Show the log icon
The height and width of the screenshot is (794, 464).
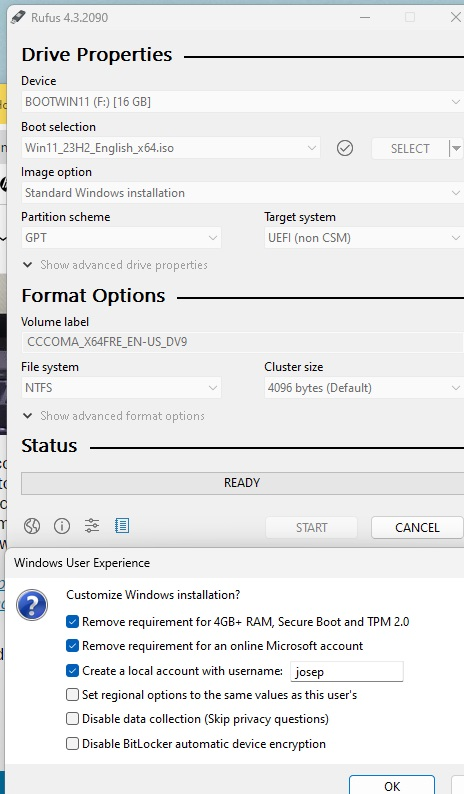pyautogui.click(x=122, y=526)
